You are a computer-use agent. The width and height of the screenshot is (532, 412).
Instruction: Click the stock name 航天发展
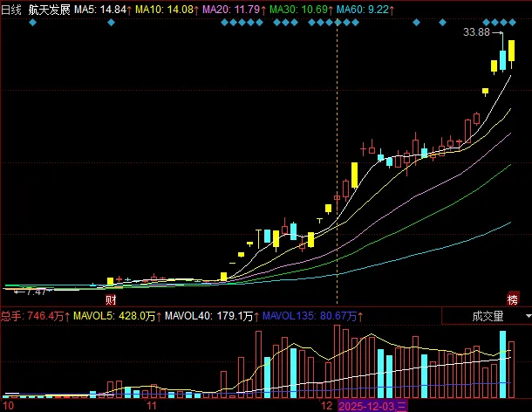pos(49,10)
